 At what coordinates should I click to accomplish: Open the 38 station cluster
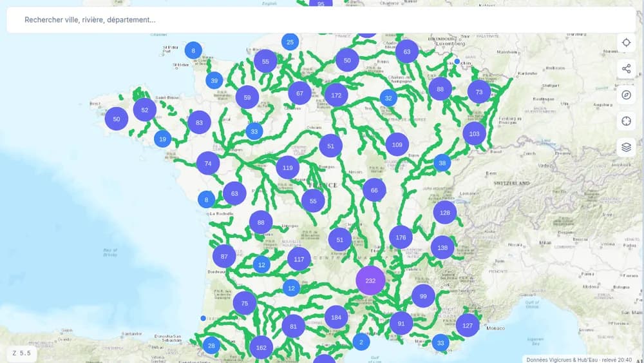coord(442,162)
